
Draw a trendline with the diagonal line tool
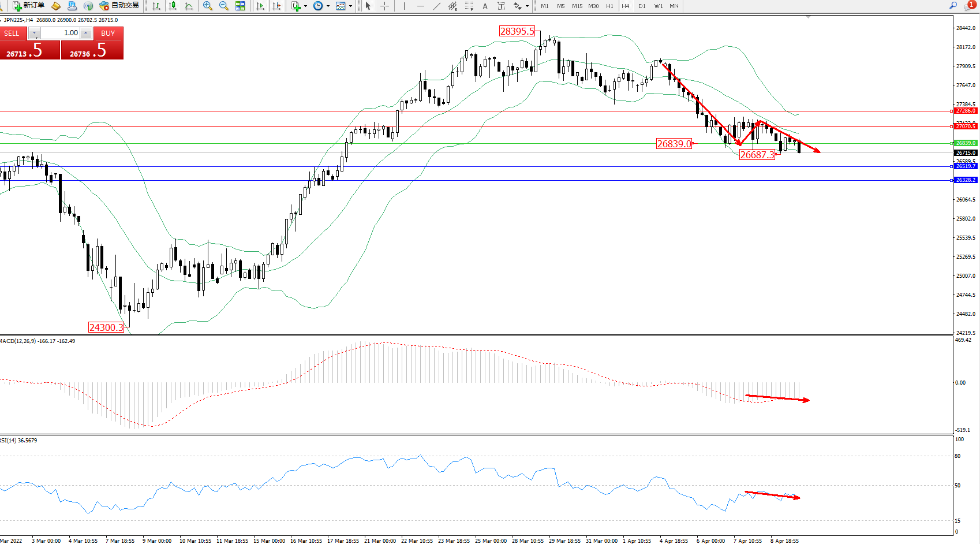tap(437, 6)
